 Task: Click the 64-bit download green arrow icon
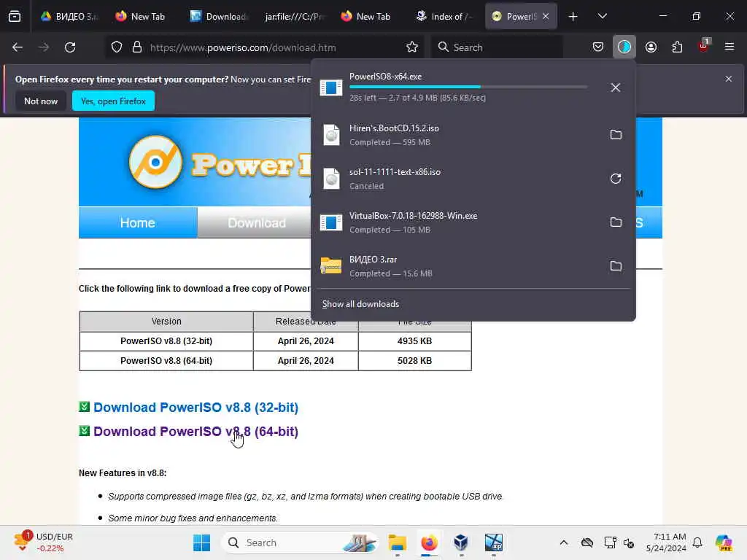click(x=85, y=430)
